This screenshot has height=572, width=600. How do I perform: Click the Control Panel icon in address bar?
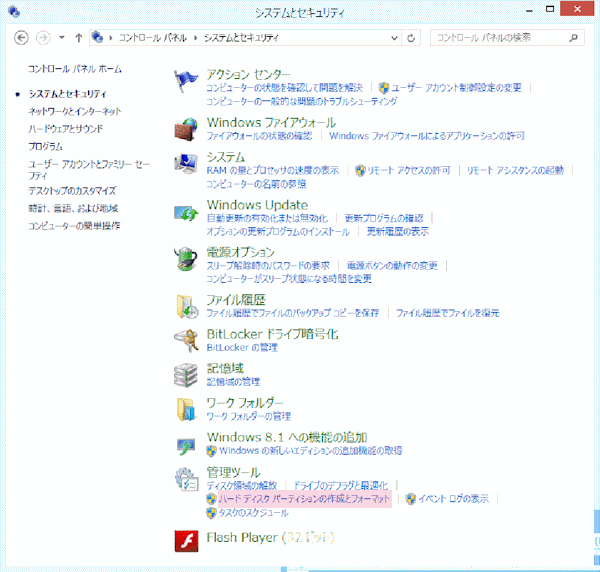coord(98,37)
